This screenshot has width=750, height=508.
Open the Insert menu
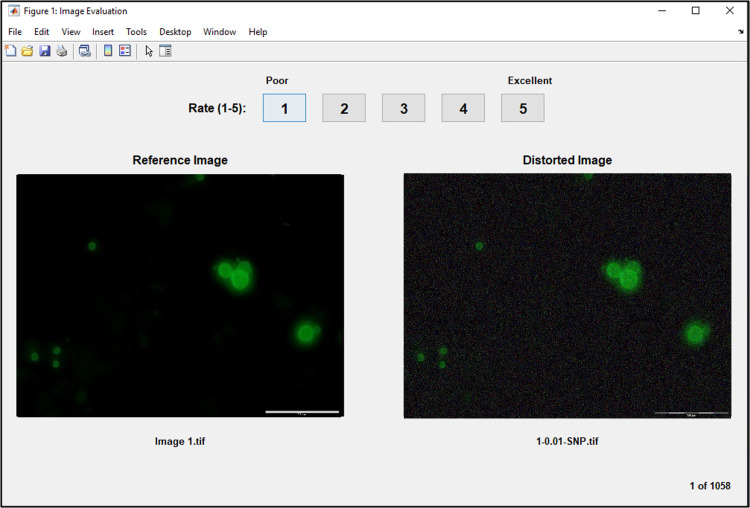(x=103, y=32)
